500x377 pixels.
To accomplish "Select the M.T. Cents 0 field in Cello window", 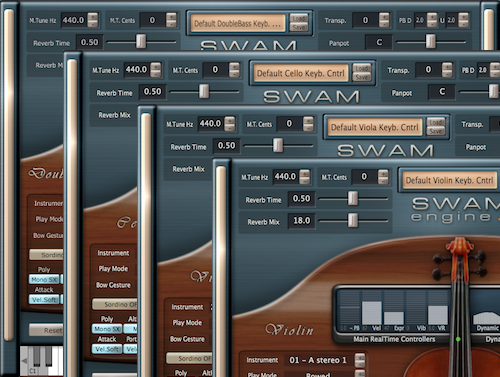I will (x=215, y=70).
